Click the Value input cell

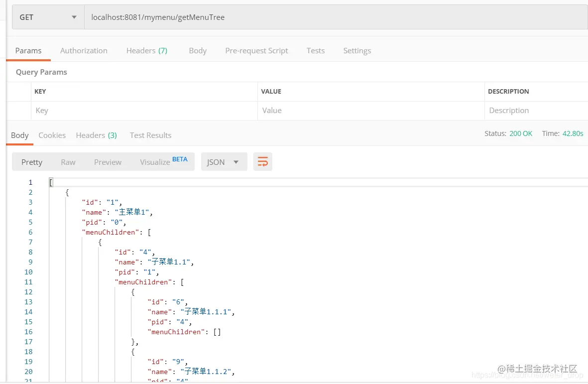[371, 111]
